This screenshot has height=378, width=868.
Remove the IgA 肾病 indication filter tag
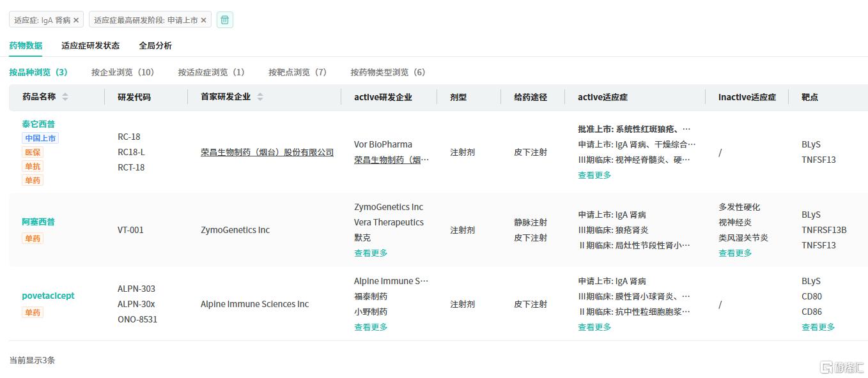click(76, 20)
